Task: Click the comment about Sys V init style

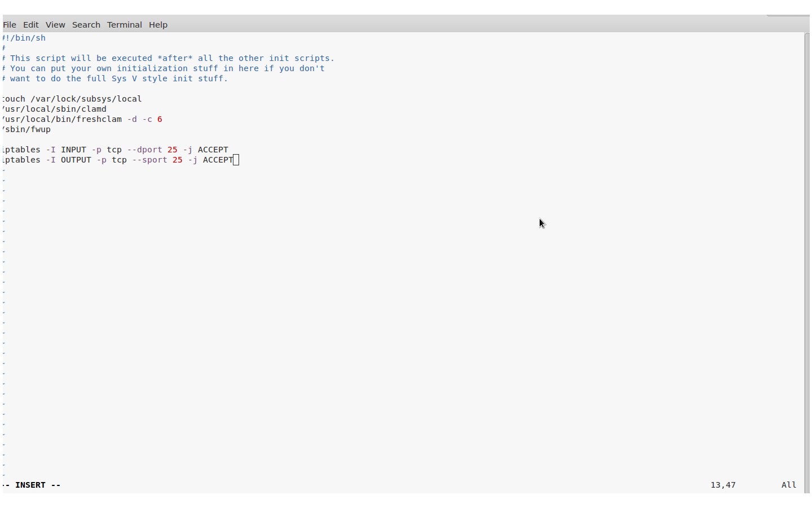Action: 113,78
